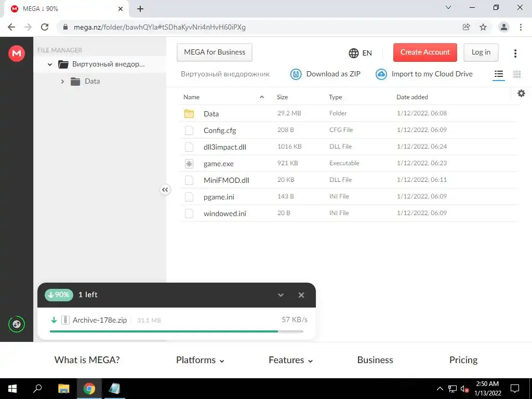
Task: Click the Import to Cloud Drive icon
Action: (381, 74)
